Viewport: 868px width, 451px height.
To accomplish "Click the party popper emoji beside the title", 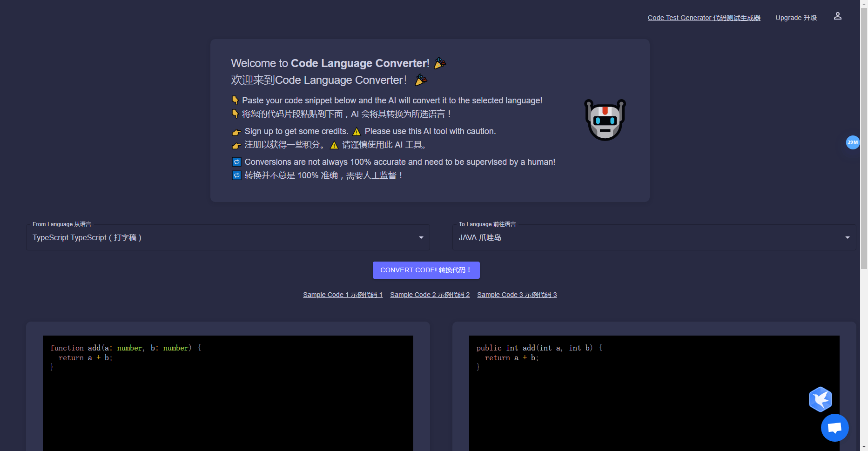I will 439,63.
